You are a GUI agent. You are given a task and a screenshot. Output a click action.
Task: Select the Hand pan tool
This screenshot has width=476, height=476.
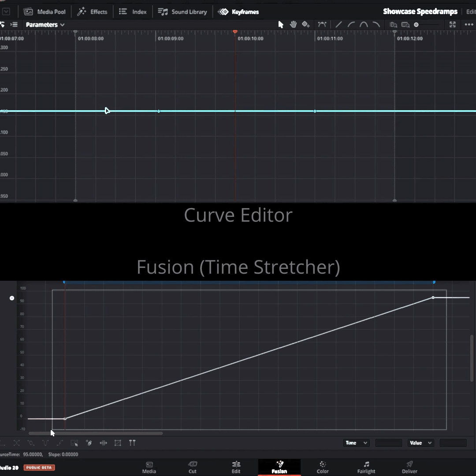coord(293,25)
